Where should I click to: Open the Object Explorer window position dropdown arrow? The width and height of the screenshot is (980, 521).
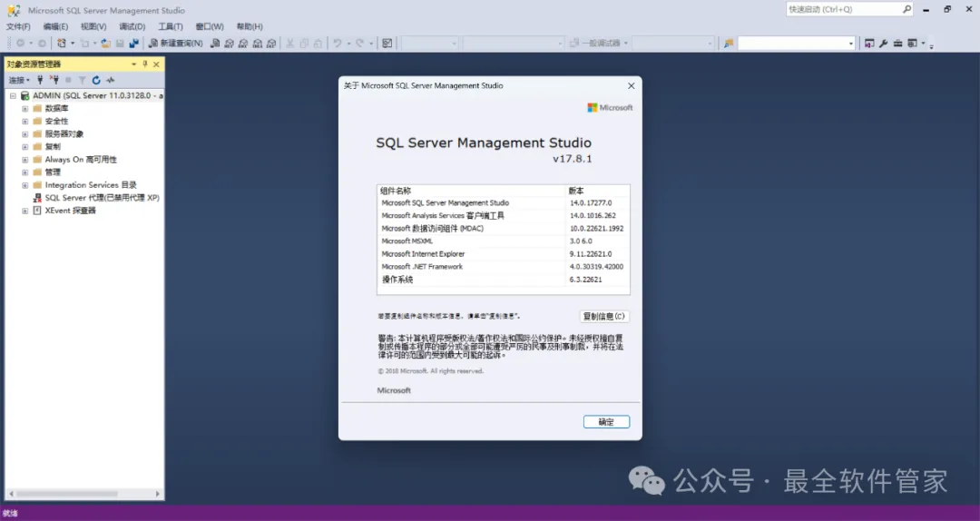[133, 64]
